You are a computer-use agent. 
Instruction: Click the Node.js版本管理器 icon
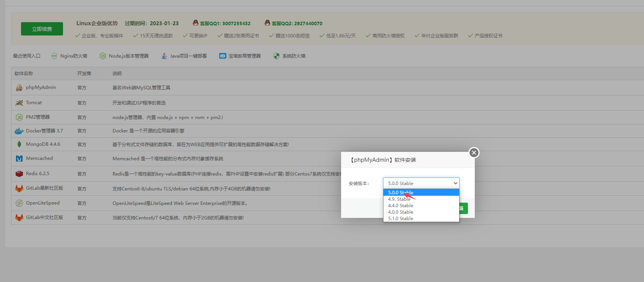[103, 56]
